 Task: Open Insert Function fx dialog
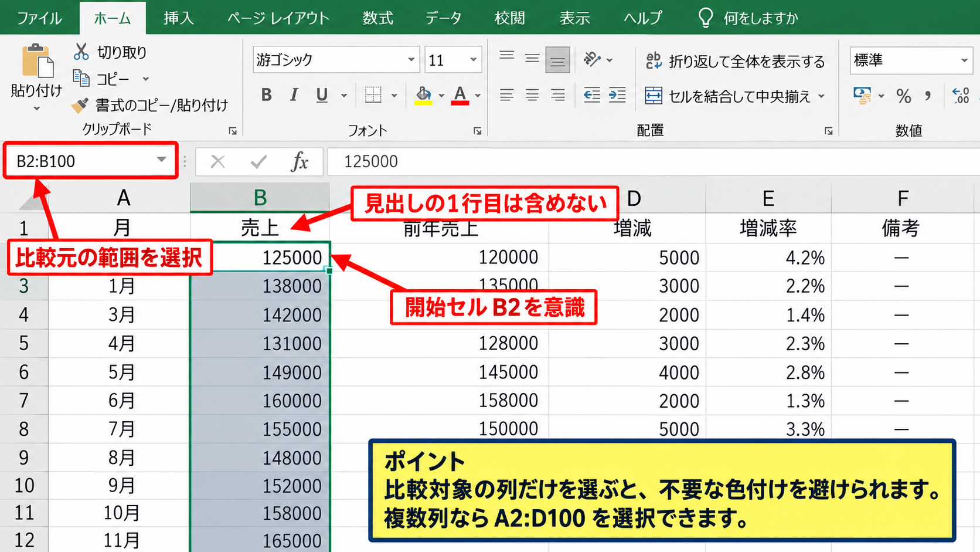click(x=300, y=161)
